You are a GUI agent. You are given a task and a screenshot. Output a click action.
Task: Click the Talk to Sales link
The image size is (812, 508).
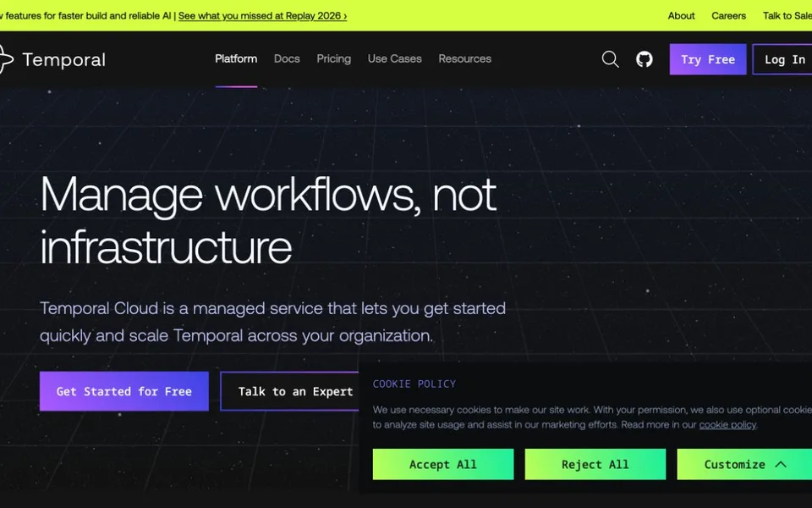click(787, 15)
